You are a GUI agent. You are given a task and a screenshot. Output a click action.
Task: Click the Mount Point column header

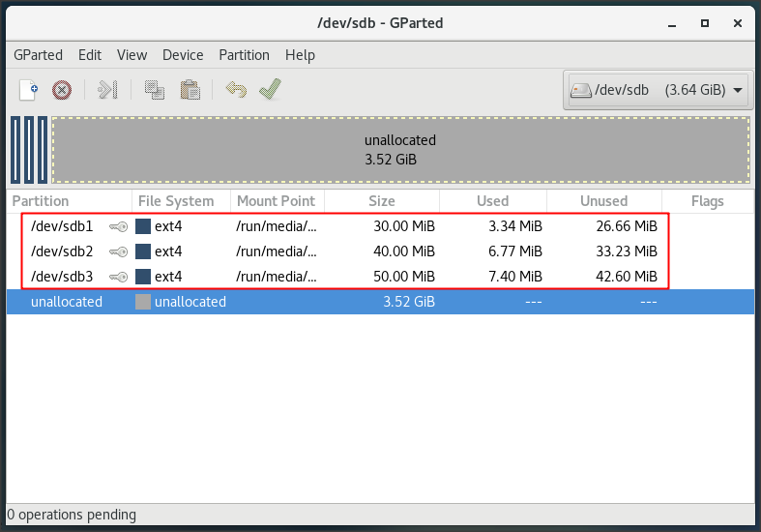pyautogui.click(x=278, y=201)
